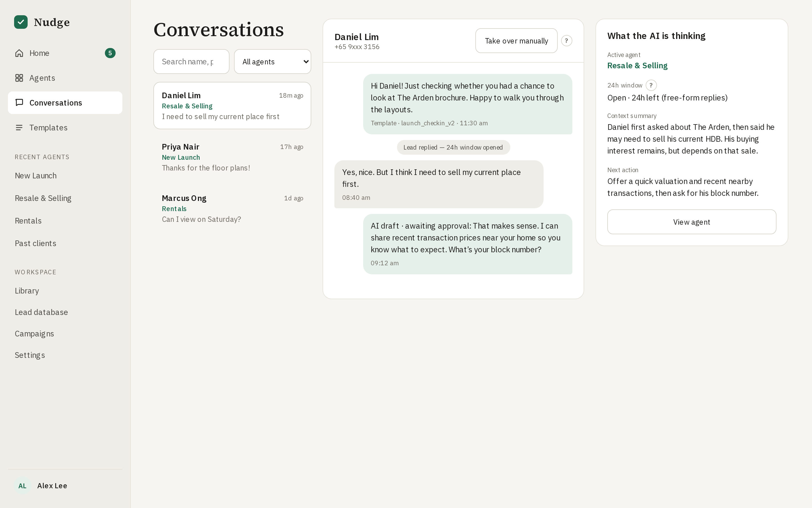Open Past clients in sidebar
812x508 pixels.
point(65,243)
